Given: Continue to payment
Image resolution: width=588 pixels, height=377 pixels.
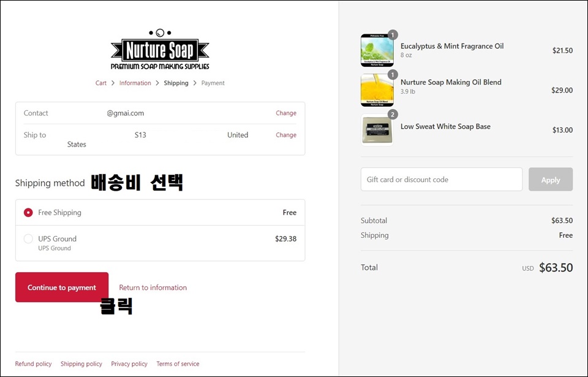Looking at the screenshot, I should tap(62, 288).
